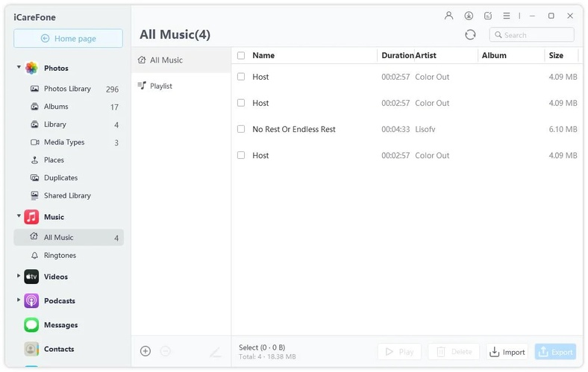Click the Import button

coord(507,352)
